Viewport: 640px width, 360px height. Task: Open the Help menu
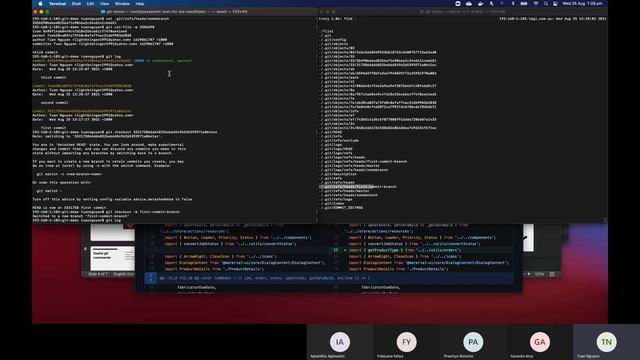click(x=140, y=4)
